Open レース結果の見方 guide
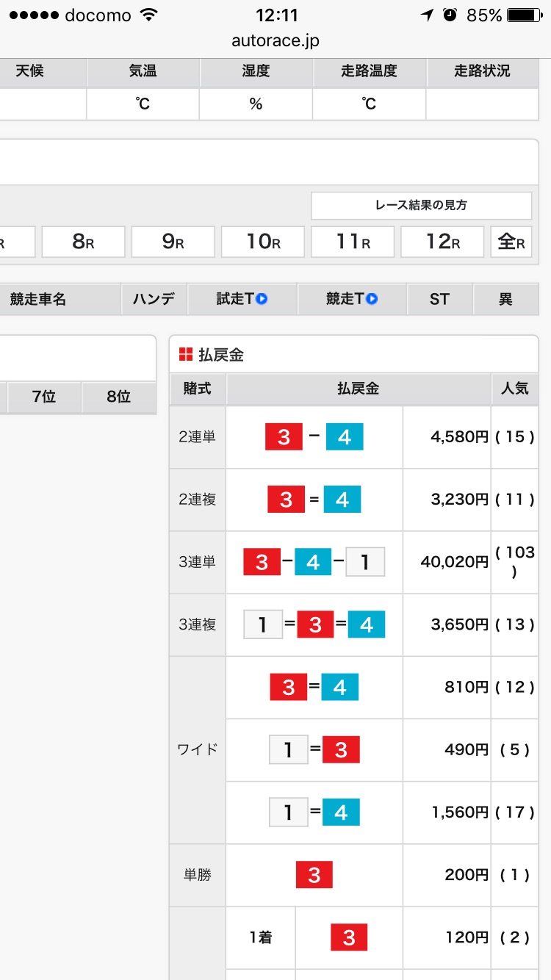Viewport: 551px width, 980px height. [x=421, y=206]
